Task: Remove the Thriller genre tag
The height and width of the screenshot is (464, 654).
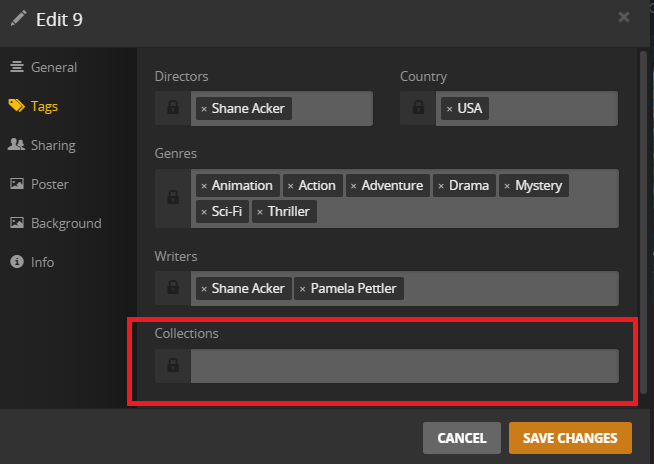Action: [x=260, y=211]
